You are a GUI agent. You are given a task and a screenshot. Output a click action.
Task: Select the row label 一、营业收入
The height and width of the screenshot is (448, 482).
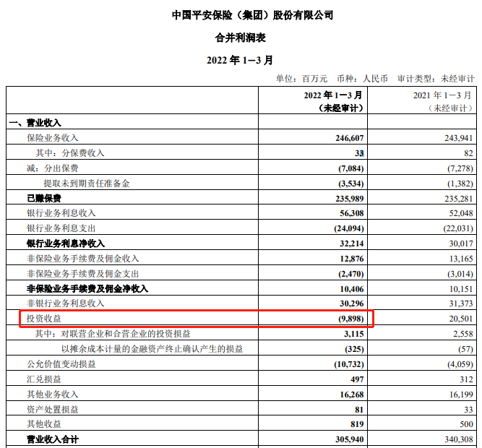click(x=35, y=123)
